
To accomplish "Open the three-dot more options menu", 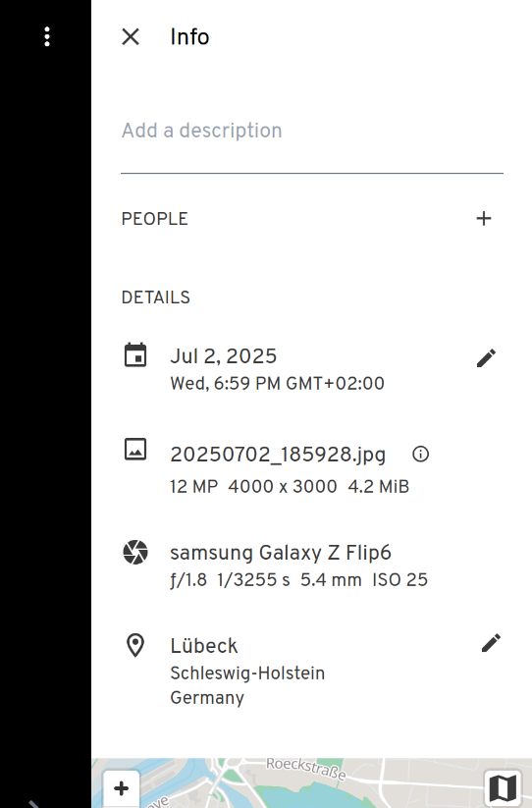I will [x=47, y=36].
